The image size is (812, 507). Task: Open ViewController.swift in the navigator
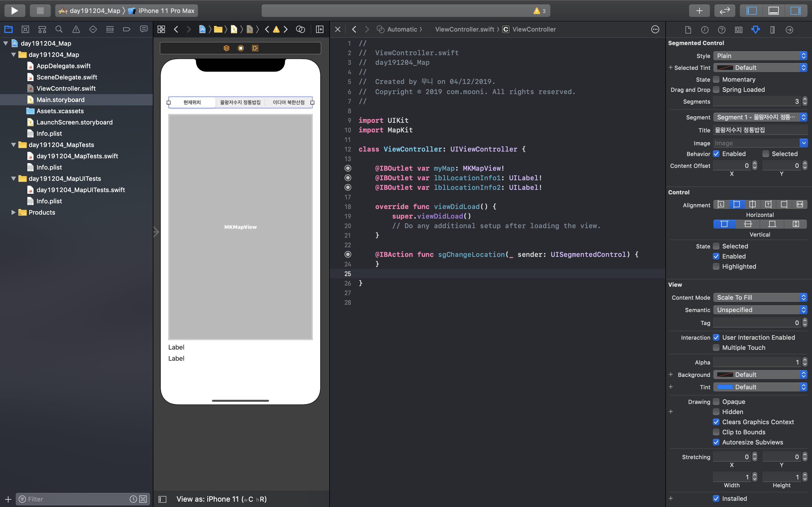pyautogui.click(x=66, y=88)
